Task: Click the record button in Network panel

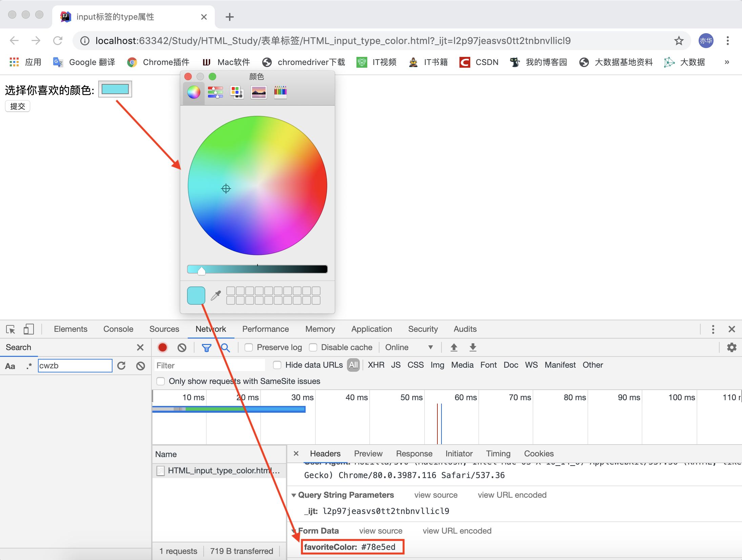Action: [x=164, y=348]
